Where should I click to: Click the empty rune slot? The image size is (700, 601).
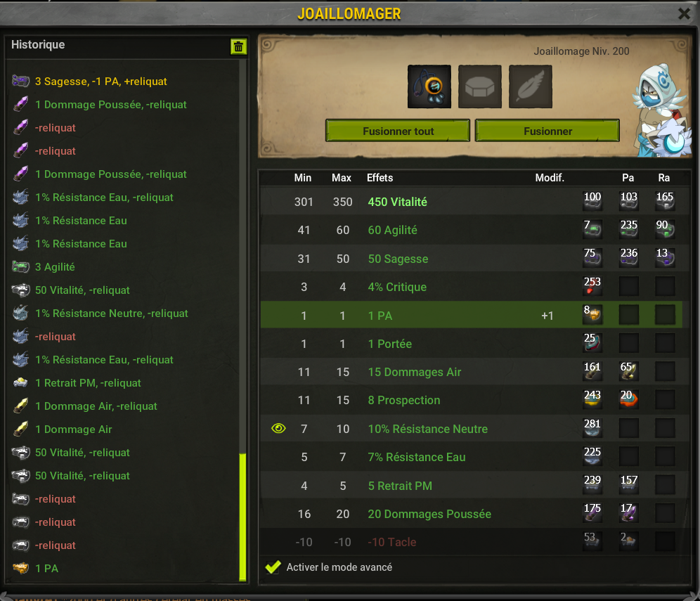click(479, 86)
